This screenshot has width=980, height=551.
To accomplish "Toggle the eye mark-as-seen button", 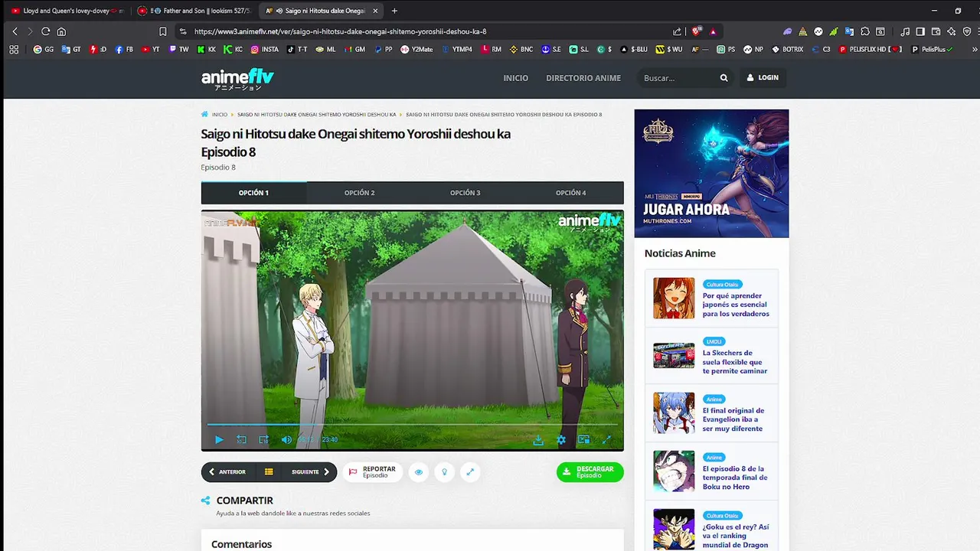I will (x=419, y=472).
